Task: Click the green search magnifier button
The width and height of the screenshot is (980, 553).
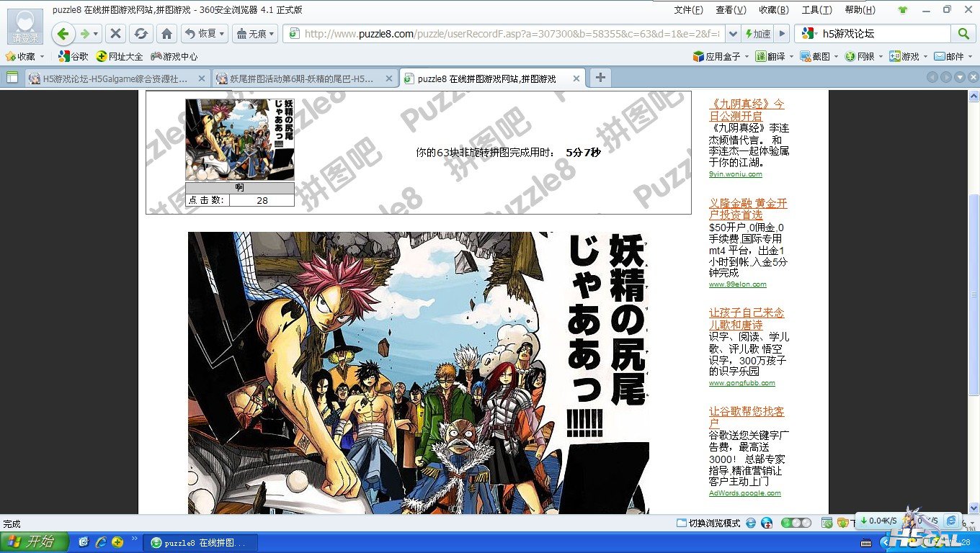Action: (963, 34)
